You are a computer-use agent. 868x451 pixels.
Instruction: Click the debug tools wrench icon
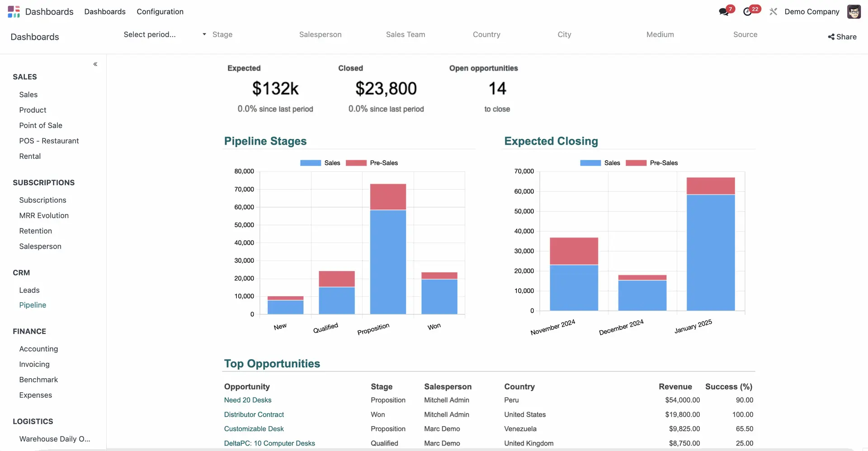pos(774,12)
